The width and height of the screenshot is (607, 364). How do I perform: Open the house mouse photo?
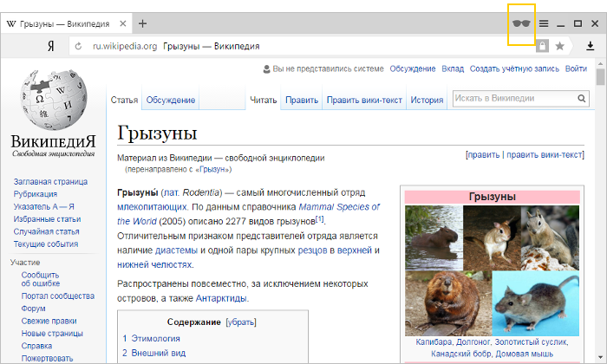point(536,303)
